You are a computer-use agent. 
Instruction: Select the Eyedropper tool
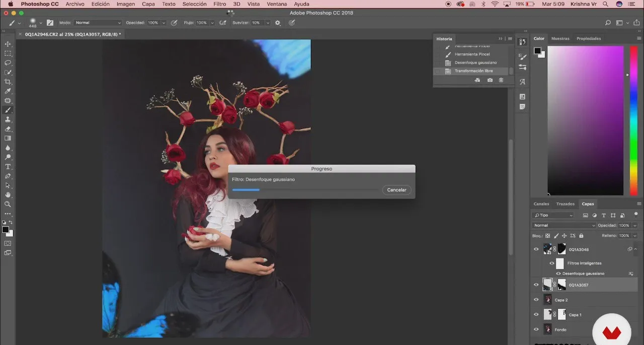(x=8, y=91)
